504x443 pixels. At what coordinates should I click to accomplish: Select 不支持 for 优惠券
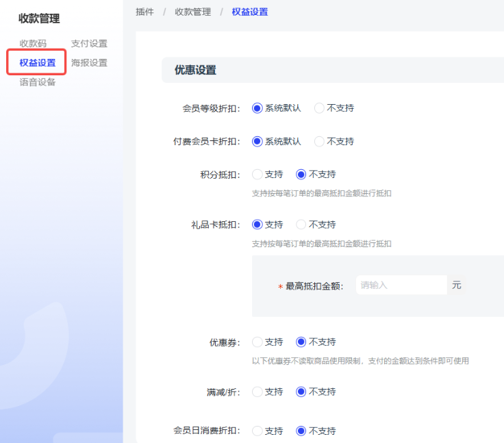point(301,342)
